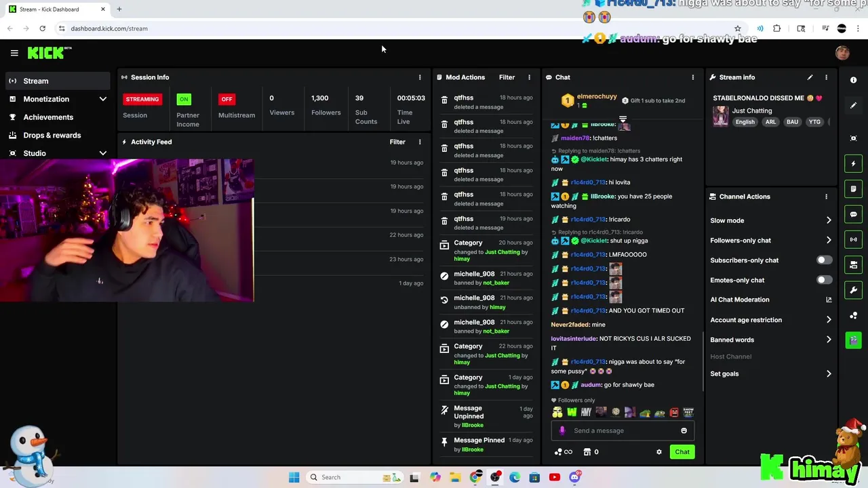Open the Mod Actions Filter

tap(507, 77)
